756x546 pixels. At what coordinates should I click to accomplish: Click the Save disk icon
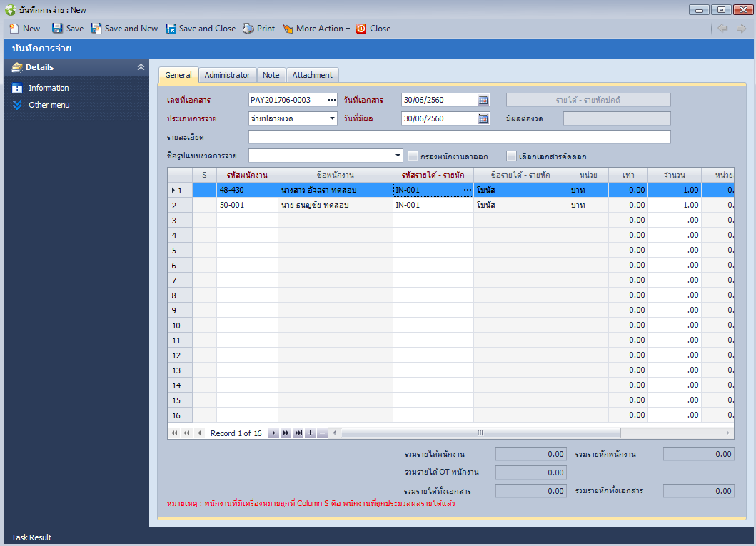[x=57, y=29]
